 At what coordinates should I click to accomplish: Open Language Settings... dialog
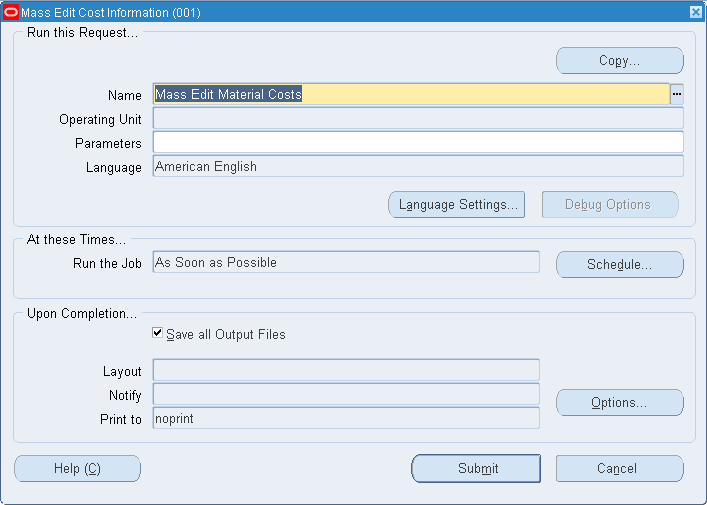pyautogui.click(x=456, y=205)
